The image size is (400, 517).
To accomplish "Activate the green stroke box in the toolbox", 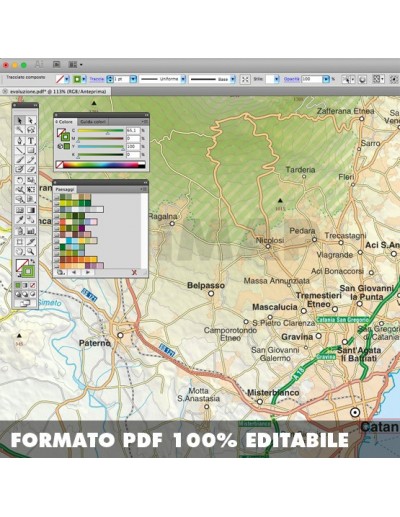I will point(29,271).
